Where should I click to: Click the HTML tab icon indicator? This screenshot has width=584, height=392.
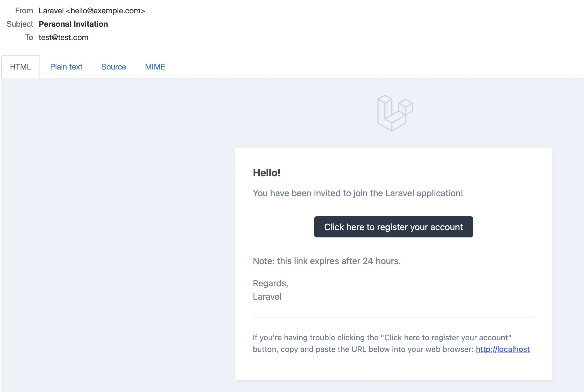click(21, 66)
